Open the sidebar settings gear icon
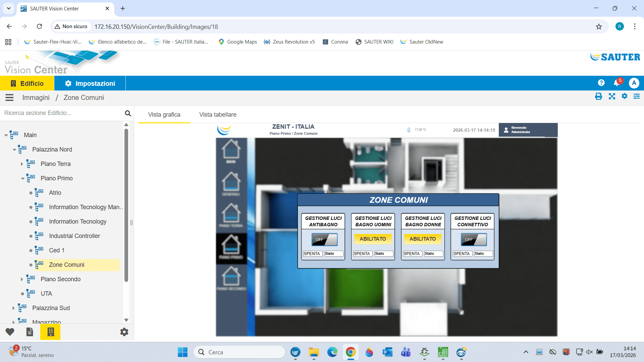The width and height of the screenshot is (644, 362). tap(124, 332)
